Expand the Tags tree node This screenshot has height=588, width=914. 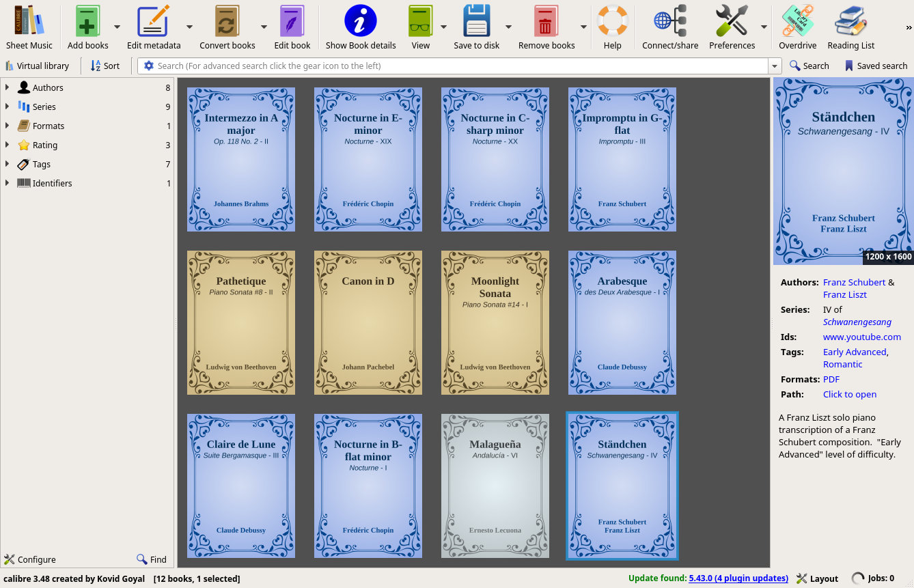(8, 164)
